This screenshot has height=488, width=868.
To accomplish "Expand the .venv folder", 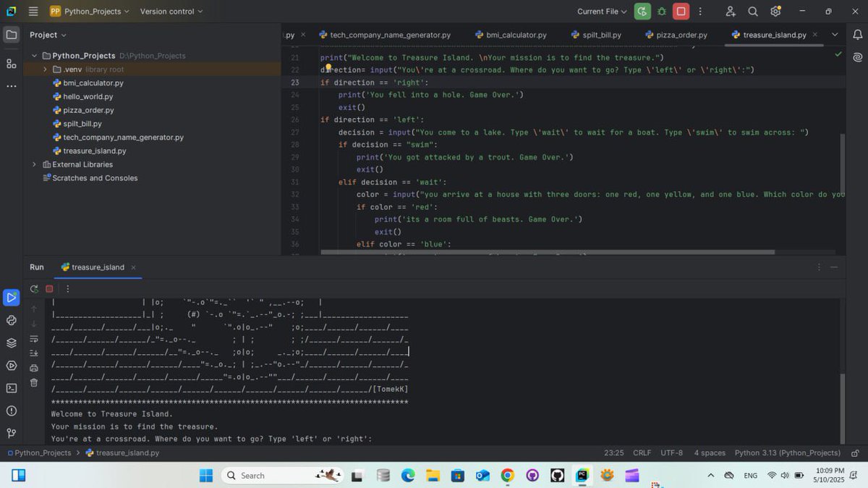I will 45,70.
